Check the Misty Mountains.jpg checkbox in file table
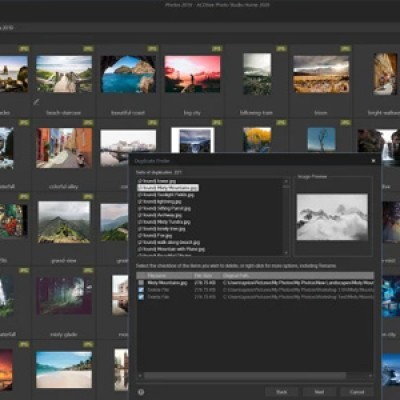 [x=141, y=283]
